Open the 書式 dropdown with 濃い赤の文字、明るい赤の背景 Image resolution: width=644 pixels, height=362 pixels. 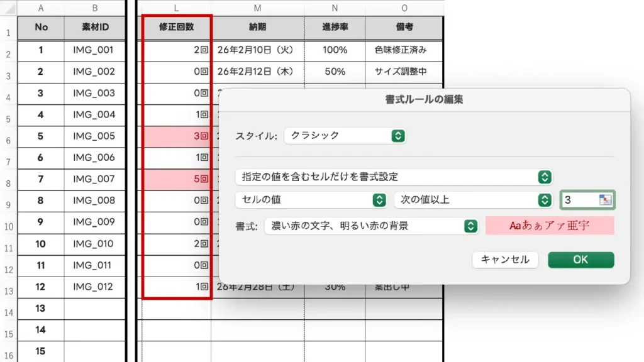coord(371,226)
